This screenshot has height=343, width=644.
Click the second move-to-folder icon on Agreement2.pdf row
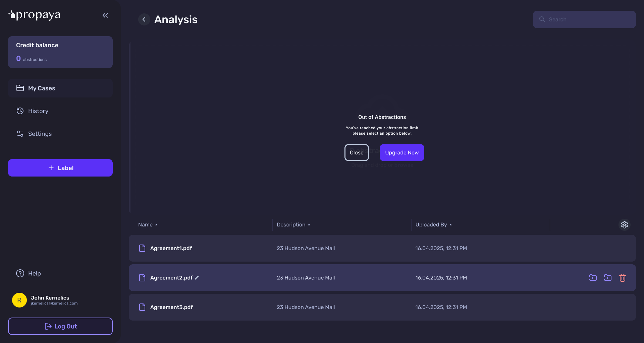pyautogui.click(x=607, y=278)
